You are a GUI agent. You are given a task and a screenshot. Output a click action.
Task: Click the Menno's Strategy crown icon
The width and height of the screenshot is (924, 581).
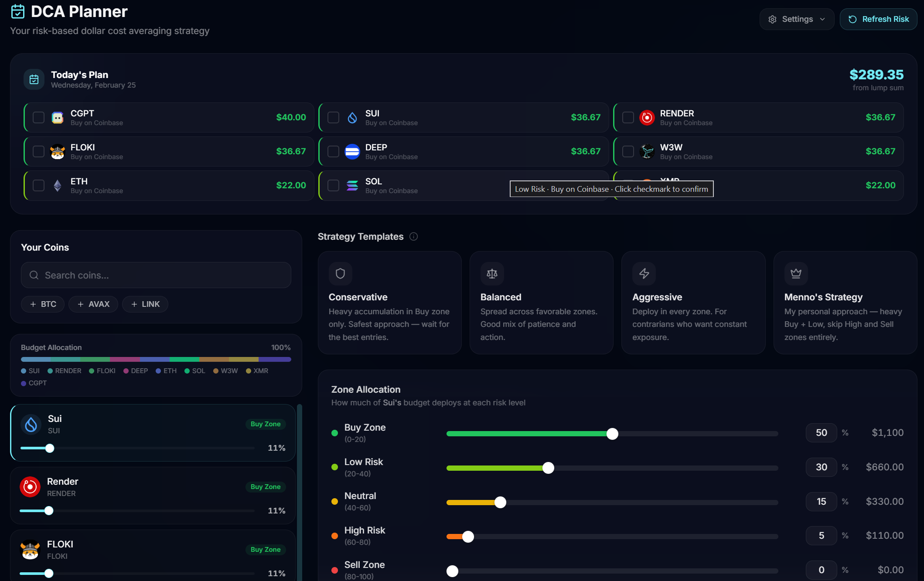point(796,273)
